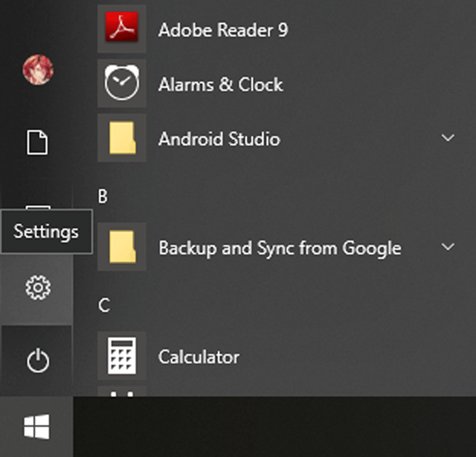This screenshot has height=457, width=476.
Task: Select Backup and Sync from Google label
Action: (280, 249)
